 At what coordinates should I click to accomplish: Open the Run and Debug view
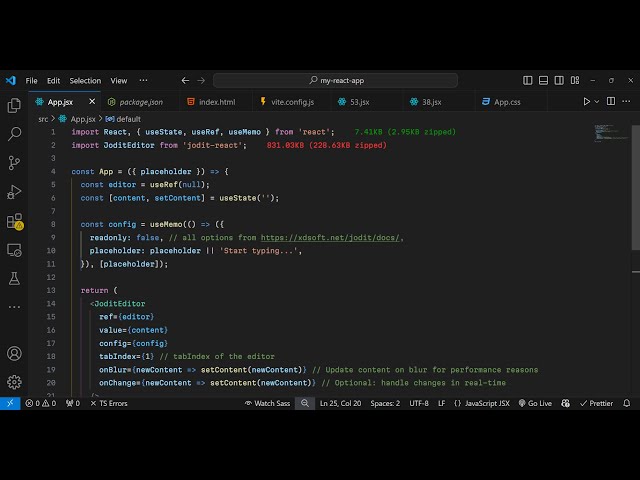(14, 191)
